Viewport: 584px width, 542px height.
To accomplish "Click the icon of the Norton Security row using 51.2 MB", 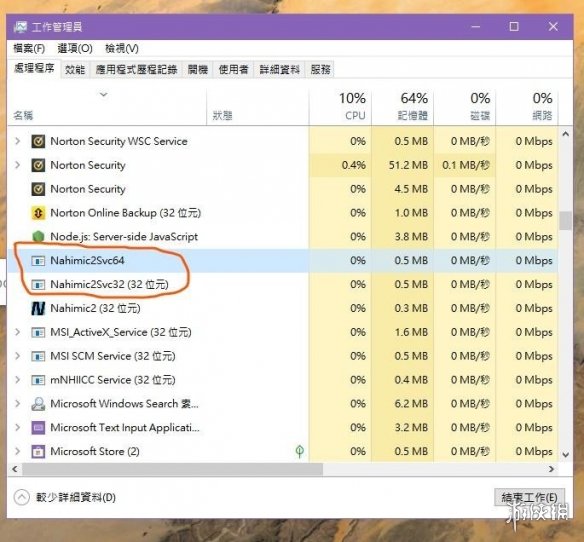I will click(38, 165).
